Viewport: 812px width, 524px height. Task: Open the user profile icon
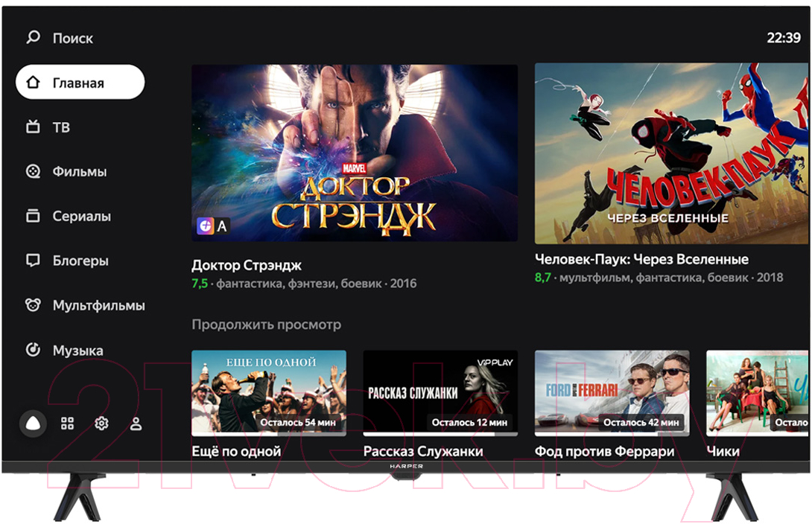pyautogui.click(x=136, y=424)
